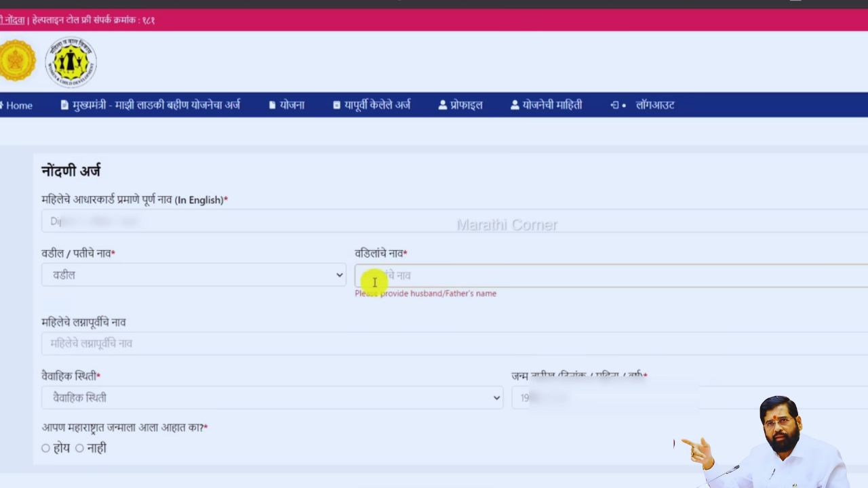The image size is (868, 488).
Task: Click the Maharashtra government emblem logo
Action: tap(17, 61)
